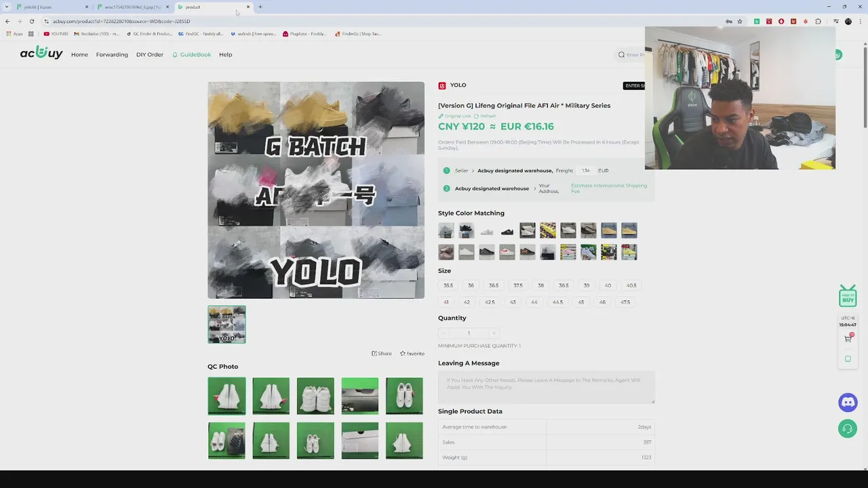Viewport: 868px width, 488px height.
Task: Select size 38
Action: pos(540,285)
